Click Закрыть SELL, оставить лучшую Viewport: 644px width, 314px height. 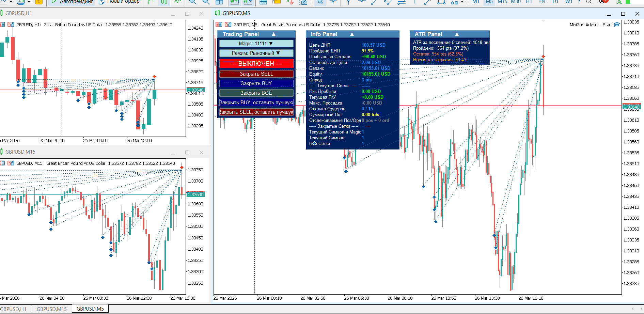click(256, 112)
